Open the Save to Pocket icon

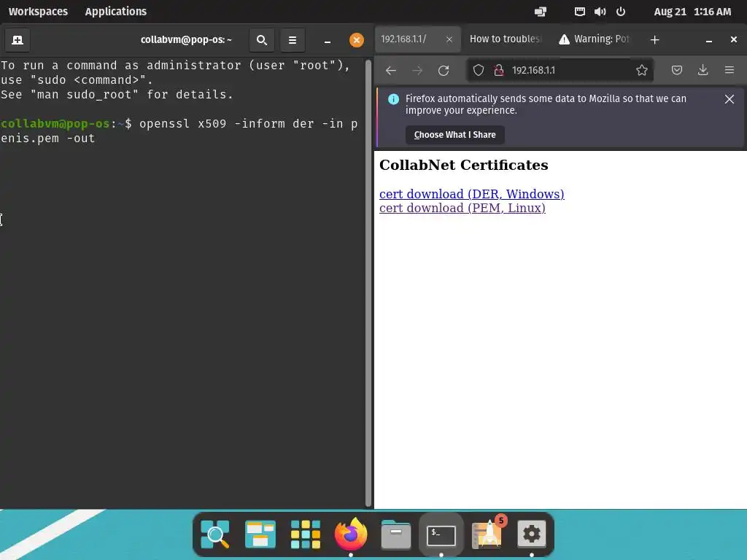pos(676,71)
